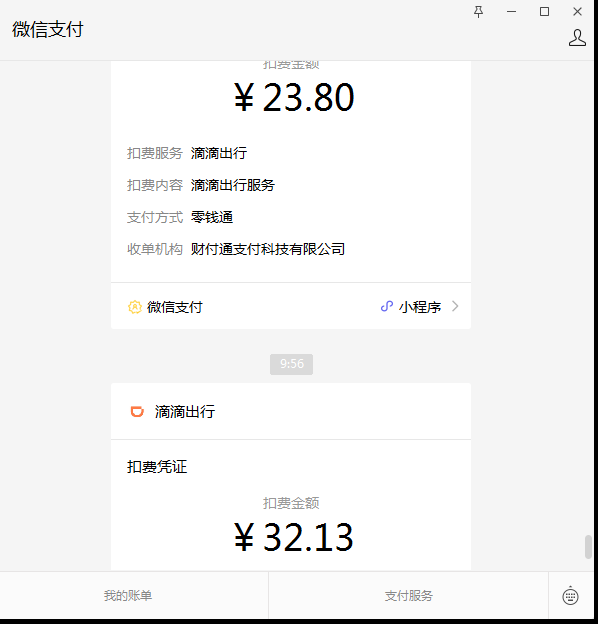Click the mini program link icon
598x624 pixels.
click(387, 306)
